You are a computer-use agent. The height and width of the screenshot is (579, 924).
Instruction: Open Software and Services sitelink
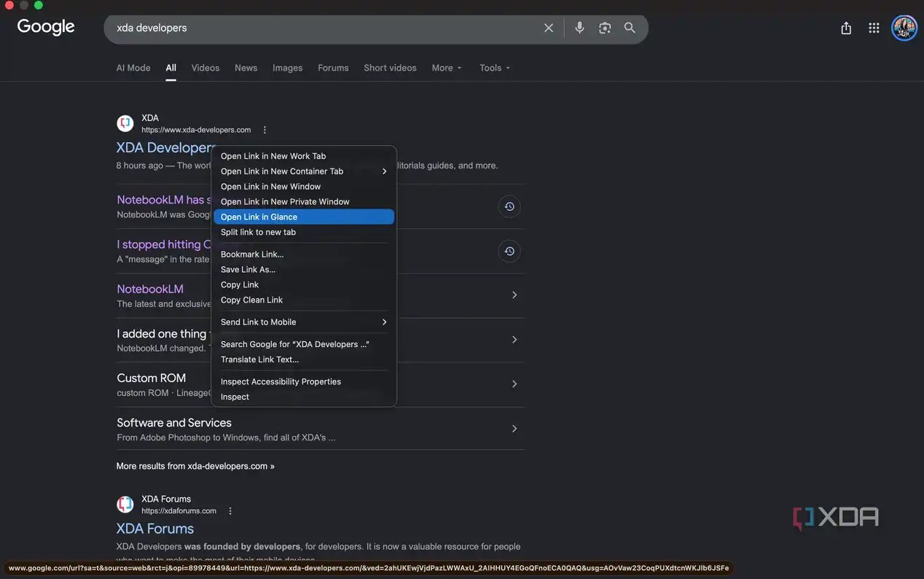(174, 422)
